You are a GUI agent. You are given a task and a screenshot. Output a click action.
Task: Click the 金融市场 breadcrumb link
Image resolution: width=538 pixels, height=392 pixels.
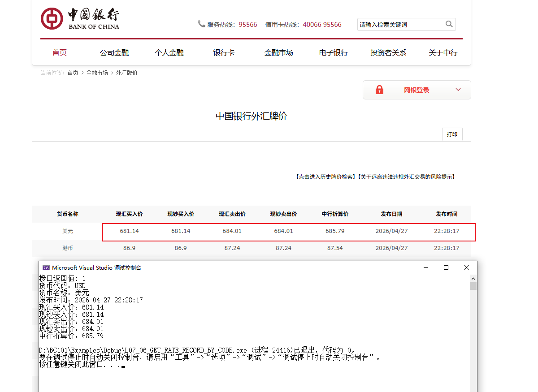point(97,73)
